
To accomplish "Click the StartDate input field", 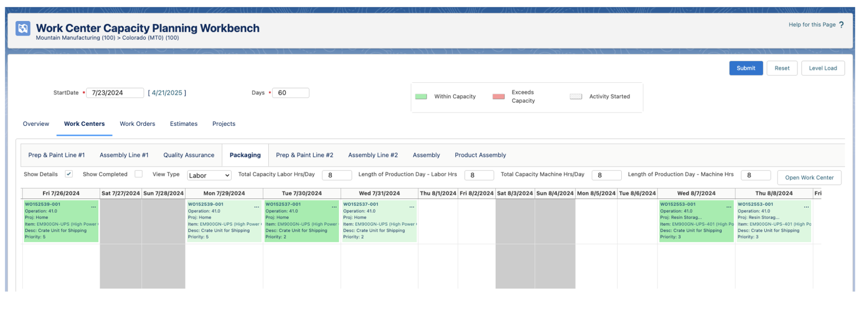I will click(x=115, y=93).
